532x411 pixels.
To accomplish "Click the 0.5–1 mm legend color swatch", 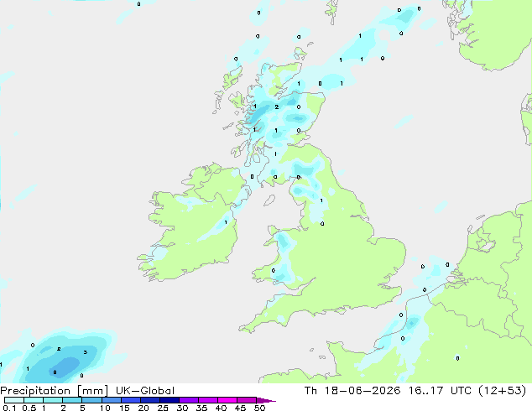I will pos(34,400).
